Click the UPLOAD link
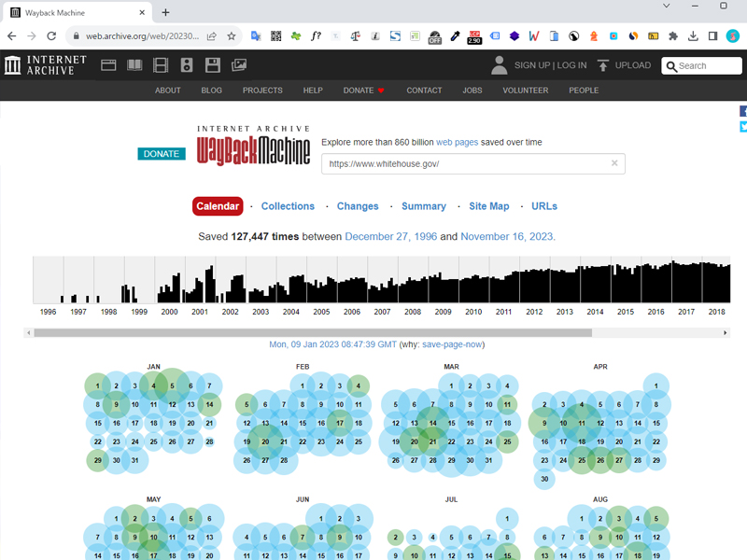The width and height of the screenshot is (747, 560). [x=633, y=65]
